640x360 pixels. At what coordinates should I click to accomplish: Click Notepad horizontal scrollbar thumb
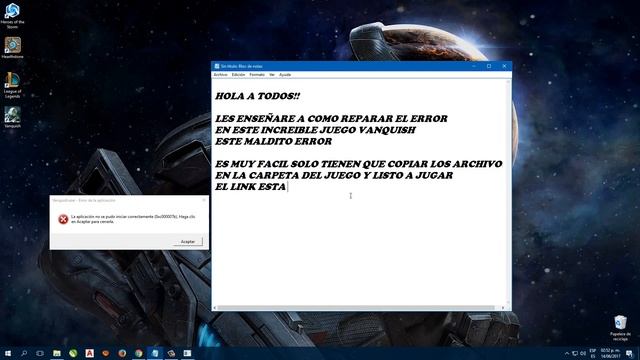[355, 308]
